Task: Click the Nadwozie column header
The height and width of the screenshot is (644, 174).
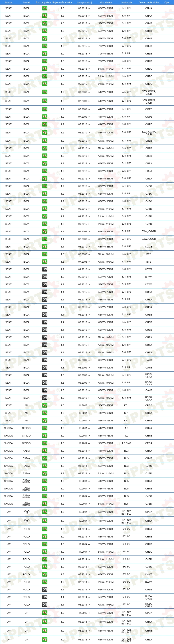Action: [x=127, y=2]
